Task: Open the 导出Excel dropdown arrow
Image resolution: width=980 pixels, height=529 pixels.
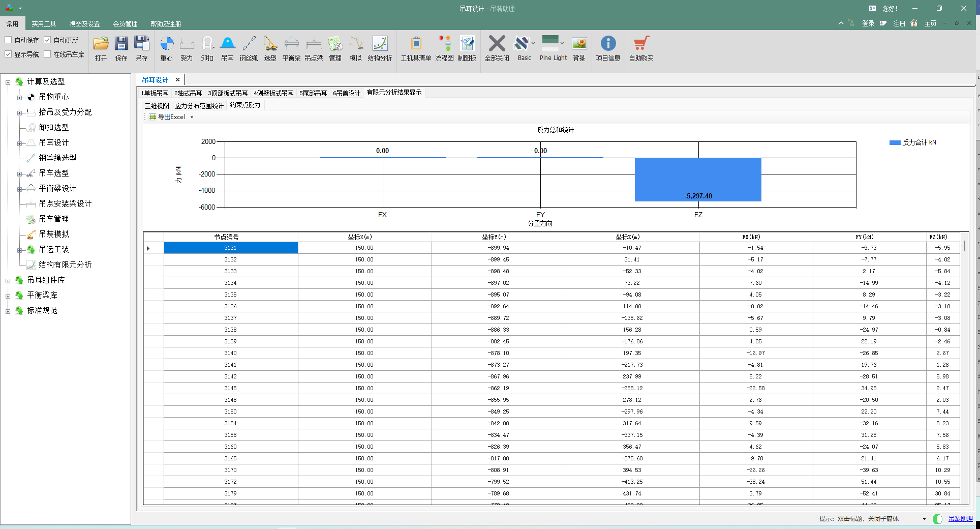Action: (x=192, y=117)
